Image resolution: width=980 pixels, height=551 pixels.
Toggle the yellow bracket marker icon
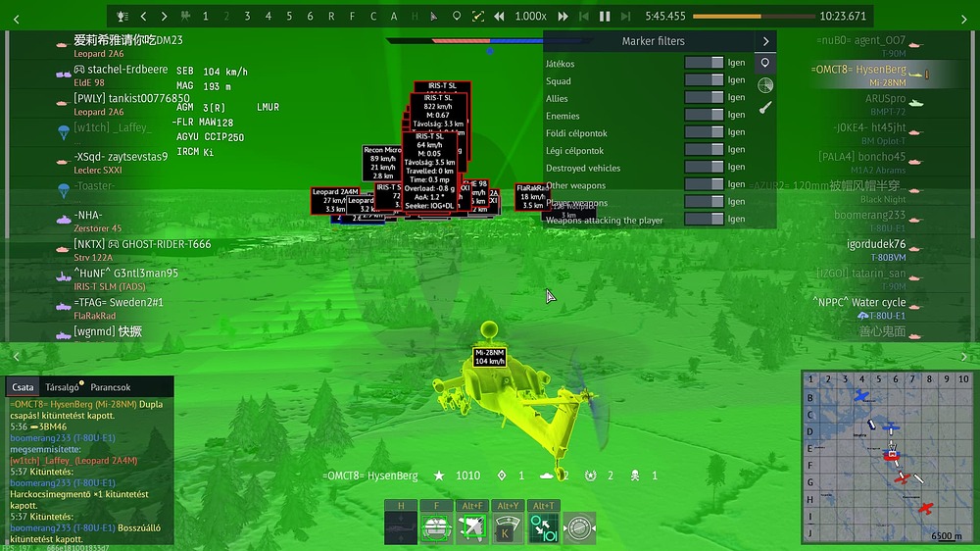coord(477,17)
